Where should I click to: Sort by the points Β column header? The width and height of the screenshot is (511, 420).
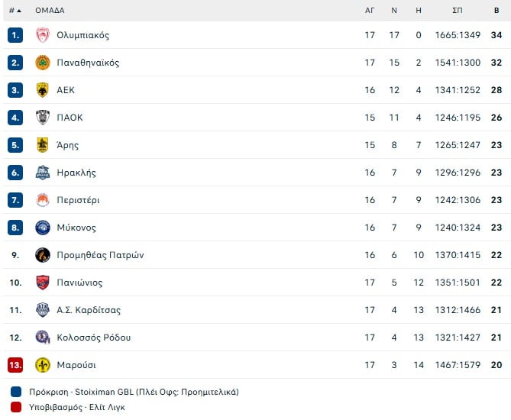(496, 11)
